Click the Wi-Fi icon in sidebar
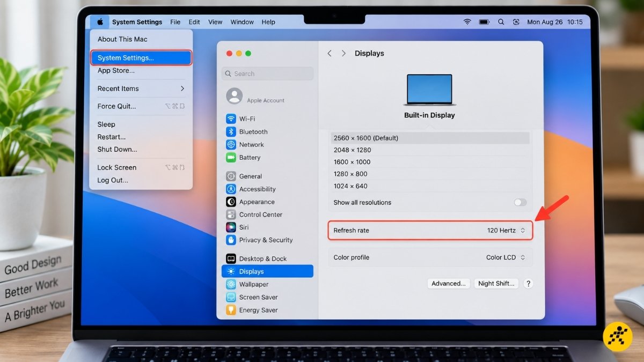 point(231,119)
